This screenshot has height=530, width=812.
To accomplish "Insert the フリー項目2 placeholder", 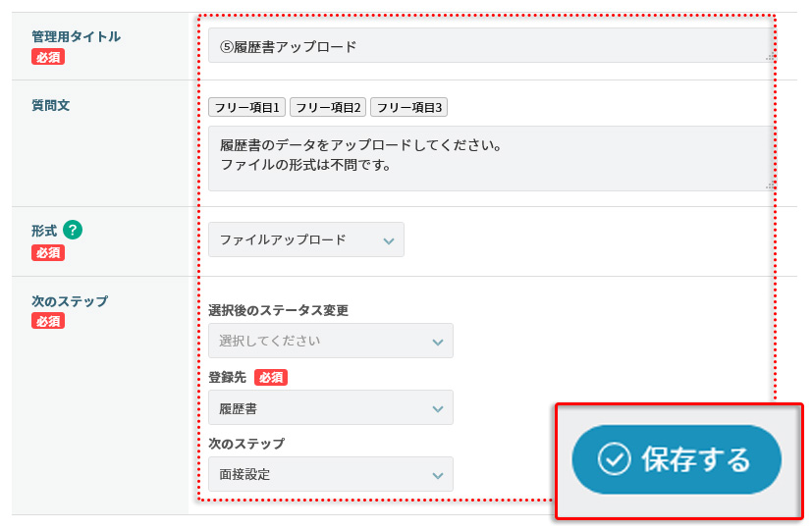I will tap(328, 107).
